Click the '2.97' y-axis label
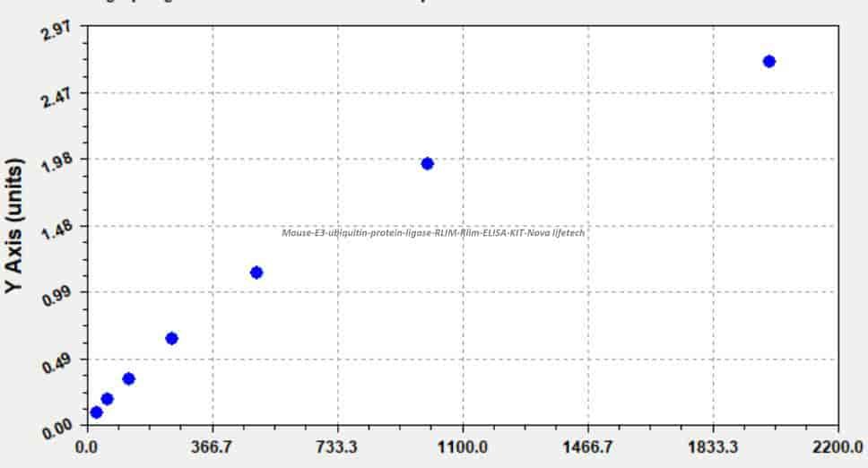 [56, 31]
